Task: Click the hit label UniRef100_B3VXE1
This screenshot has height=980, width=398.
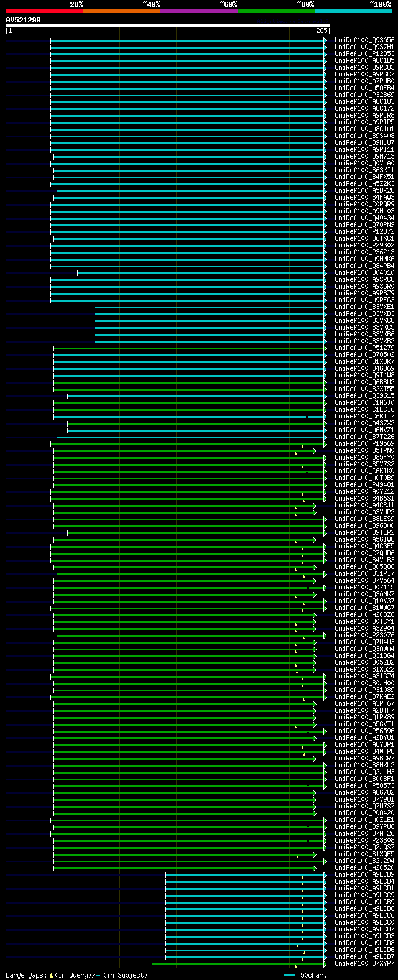Action: tap(364, 307)
